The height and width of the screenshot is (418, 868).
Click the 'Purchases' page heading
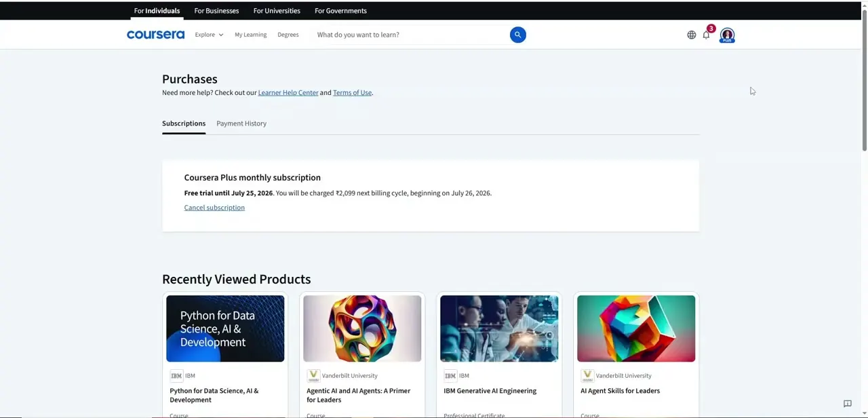click(190, 79)
